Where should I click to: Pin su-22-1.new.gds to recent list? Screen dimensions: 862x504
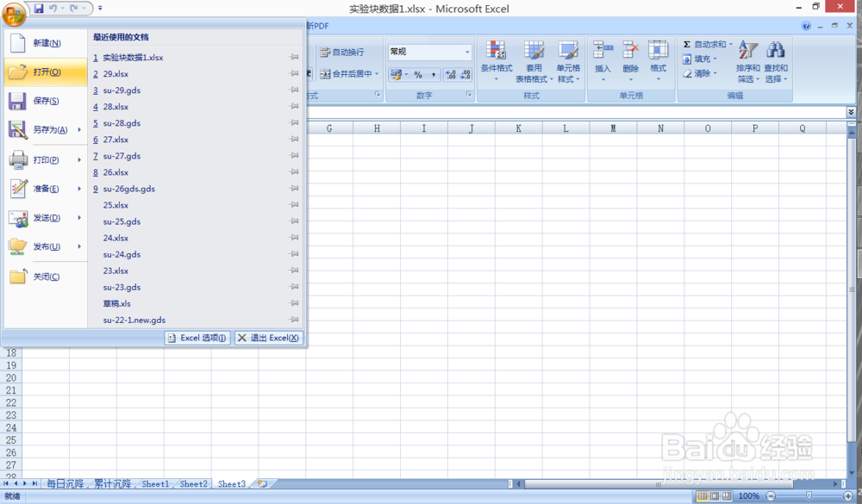click(295, 320)
